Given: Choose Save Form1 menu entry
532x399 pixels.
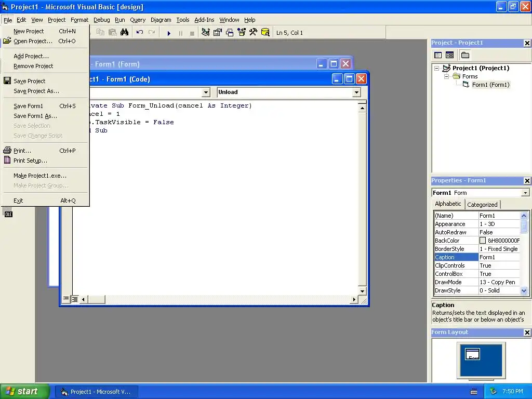Looking at the screenshot, I should [x=45, y=106].
